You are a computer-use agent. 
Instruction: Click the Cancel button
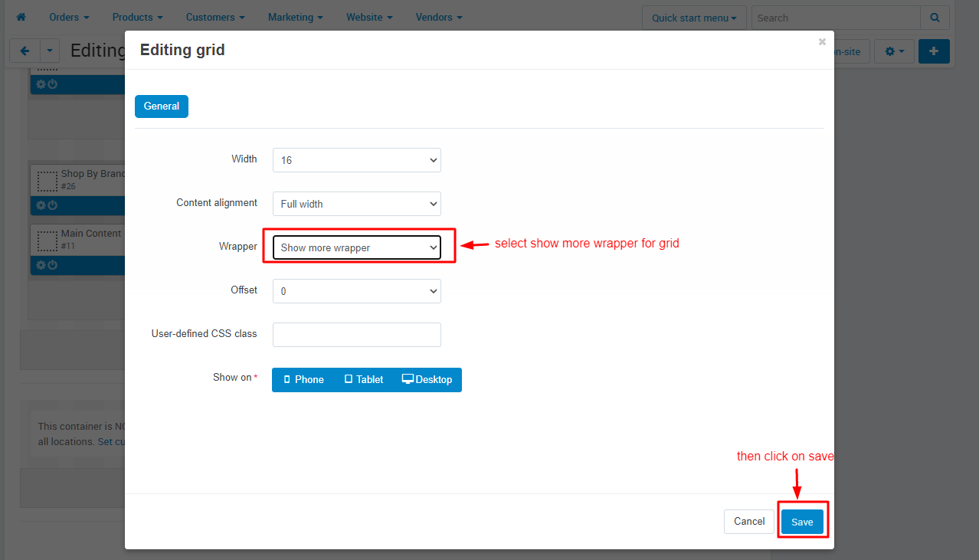[749, 522]
